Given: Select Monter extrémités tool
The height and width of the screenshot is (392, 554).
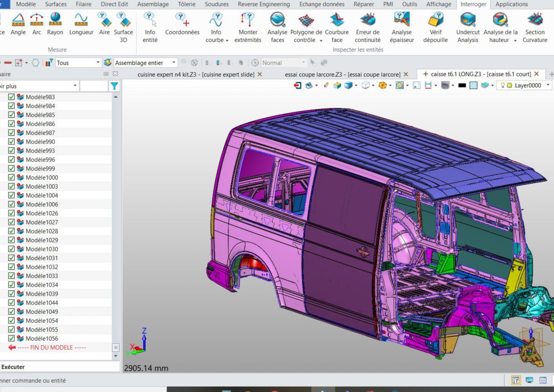Looking at the screenshot, I should click(248, 28).
